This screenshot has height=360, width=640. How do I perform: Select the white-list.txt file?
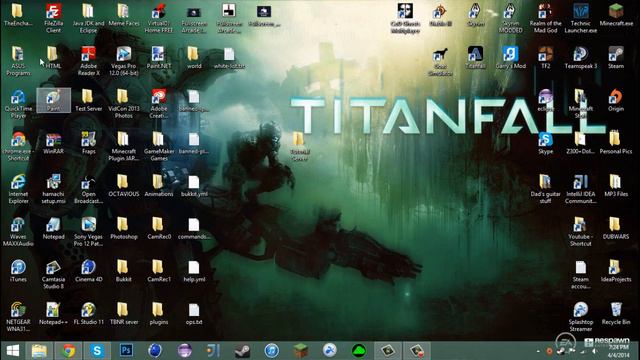pos(229,58)
